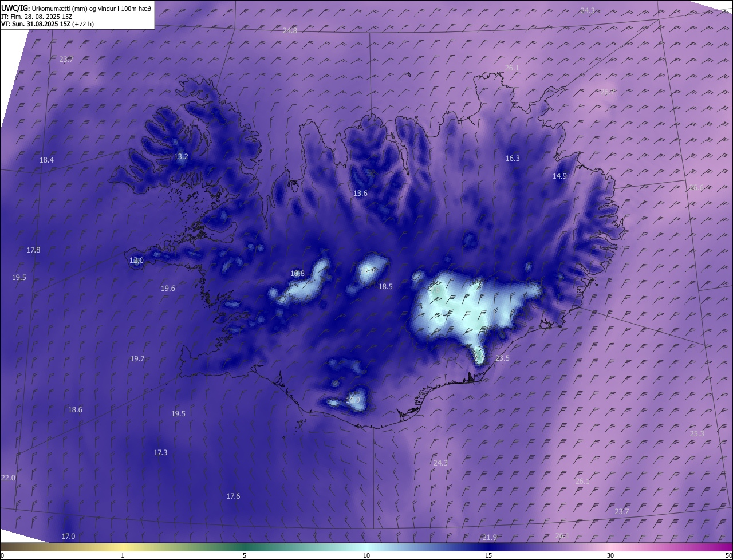733x560 pixels.
Task: Click the '15' tick on the color scale
Action: pos(488,556)
